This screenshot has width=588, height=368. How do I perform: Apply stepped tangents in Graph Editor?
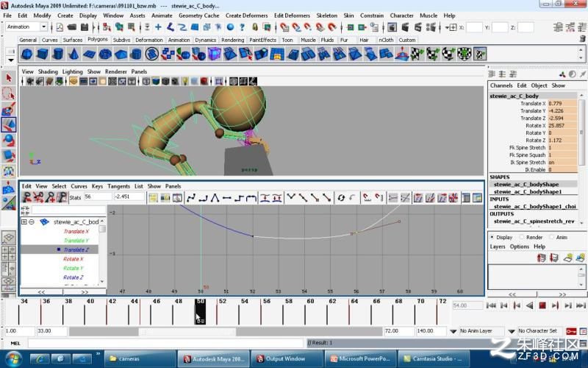click(x=239, y=197)
